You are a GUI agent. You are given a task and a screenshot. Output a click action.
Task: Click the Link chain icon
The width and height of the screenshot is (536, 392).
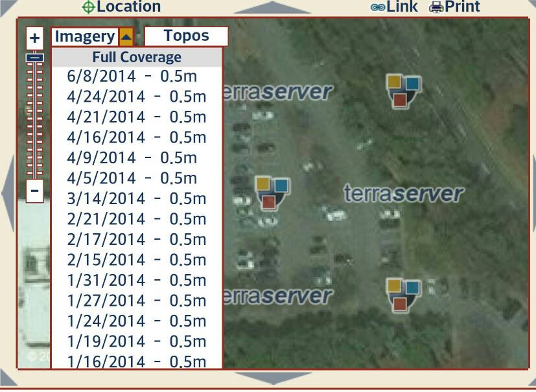(x=377, y=7)
